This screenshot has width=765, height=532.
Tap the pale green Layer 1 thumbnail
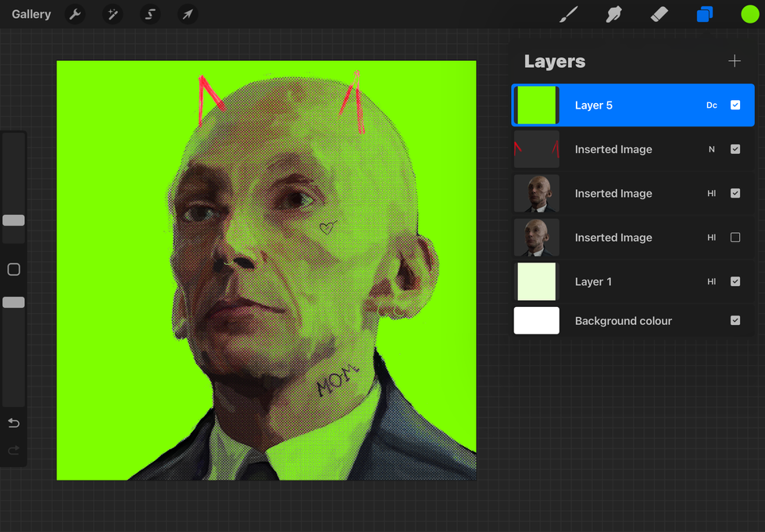tap(537, 281)
